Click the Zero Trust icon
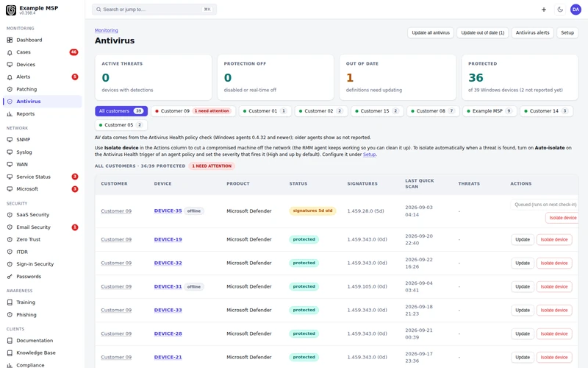 point(10,240)
